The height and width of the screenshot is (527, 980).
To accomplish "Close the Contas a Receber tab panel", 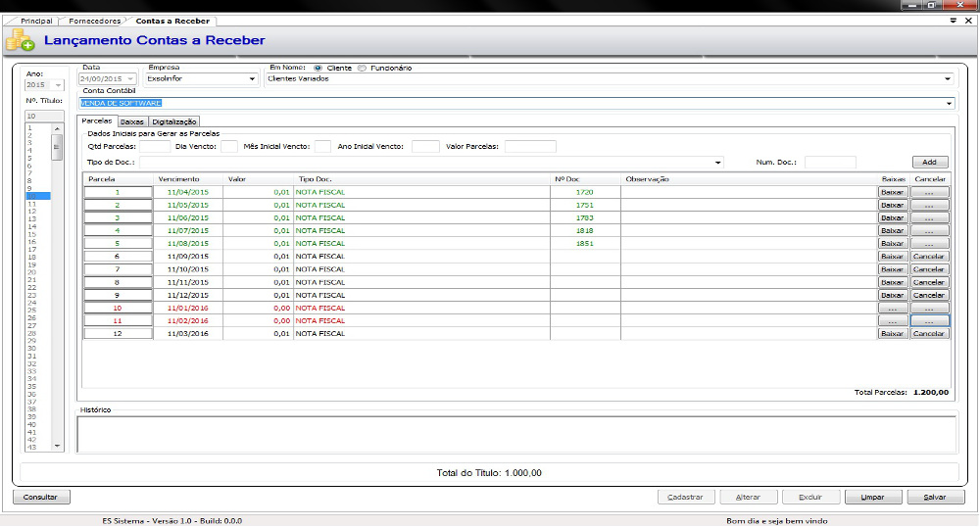I will 967,21.
